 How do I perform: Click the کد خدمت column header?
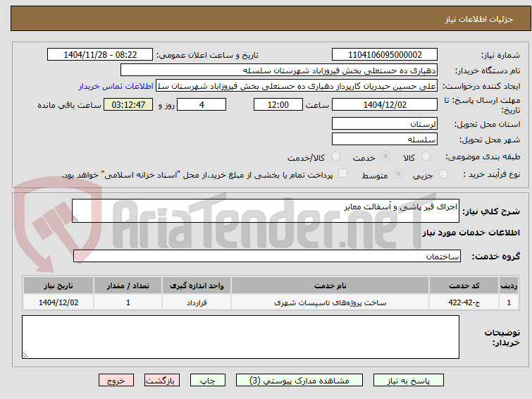click(464, 286)
